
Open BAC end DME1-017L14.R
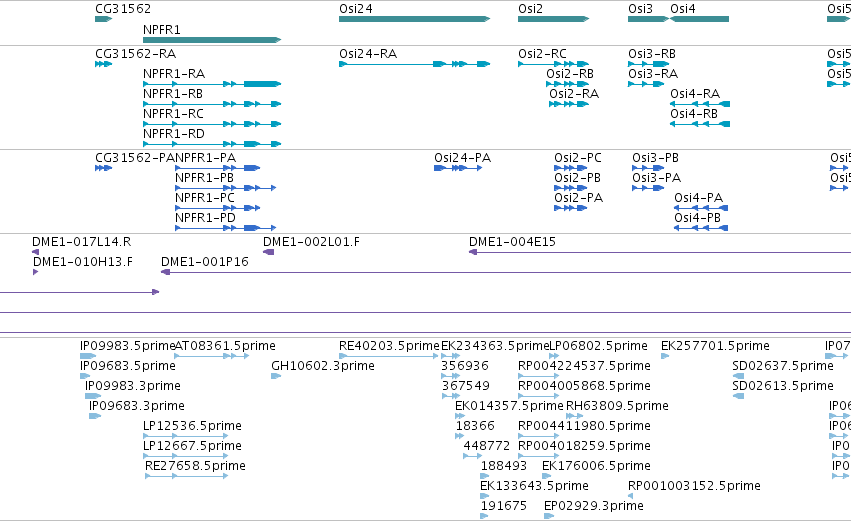[x=35, y=252]
